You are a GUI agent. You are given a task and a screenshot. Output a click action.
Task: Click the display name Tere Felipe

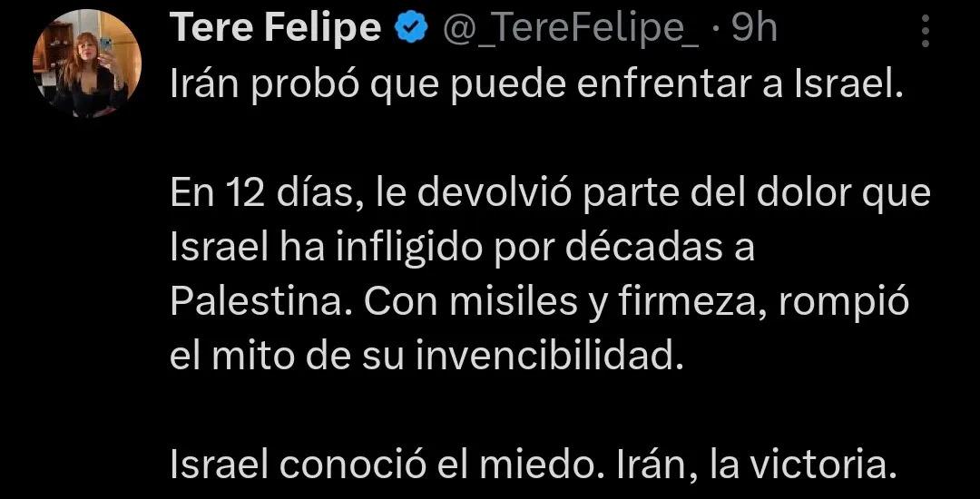(x=276, y=30)
